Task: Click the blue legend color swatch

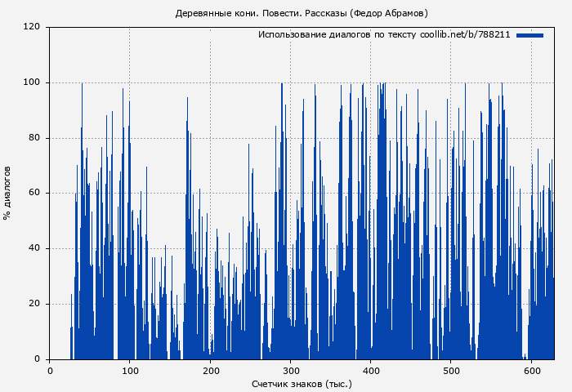Action: pyautogui.click(x=530, y=35)
